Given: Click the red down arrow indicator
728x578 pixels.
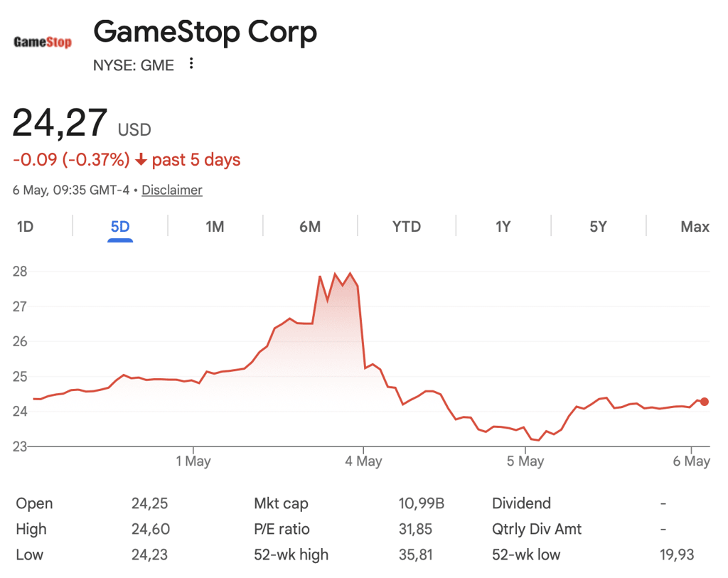Looking at the screenshot, I should click(x=141, y=160).
